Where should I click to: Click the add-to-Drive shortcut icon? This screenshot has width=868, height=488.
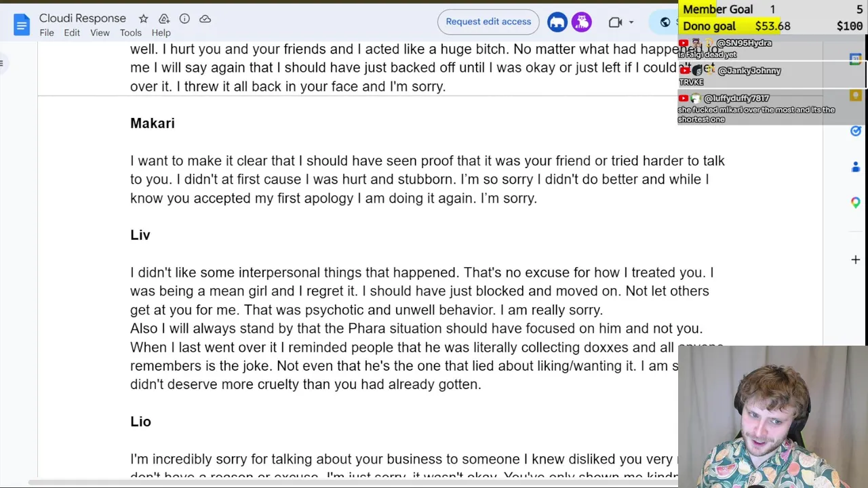click(164, 19)
